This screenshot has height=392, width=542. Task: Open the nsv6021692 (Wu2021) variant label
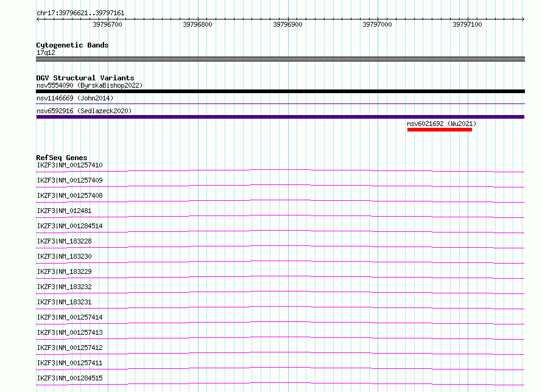442,124
